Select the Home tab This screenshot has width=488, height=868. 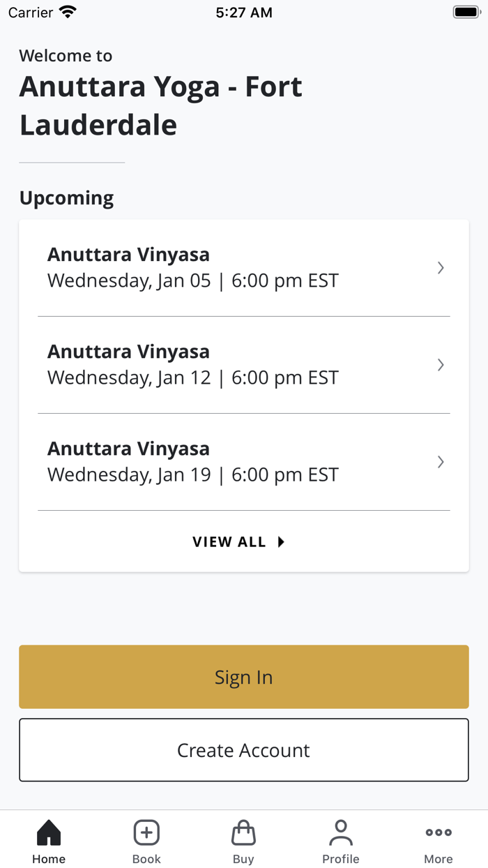48,841
